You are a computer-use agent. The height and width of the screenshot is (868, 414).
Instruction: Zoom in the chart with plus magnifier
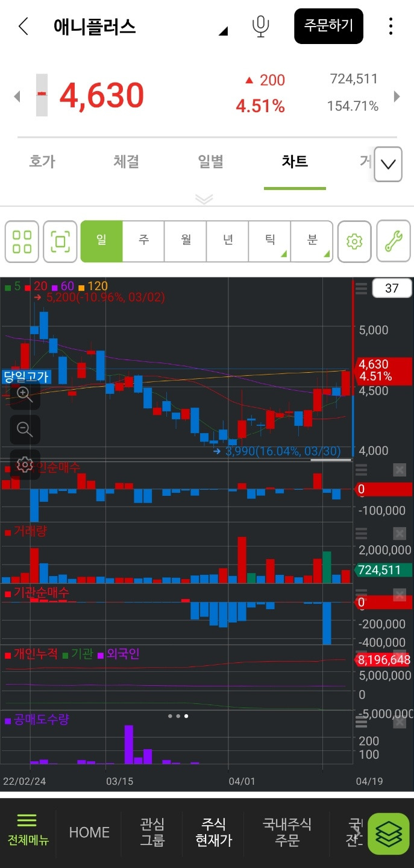click(25, 394)
